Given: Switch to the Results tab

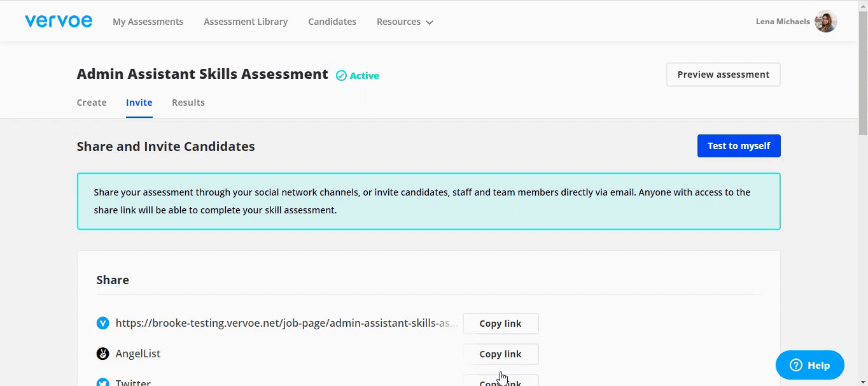Looking at the screenshot, I should pyautogui.click(x=188, y=103).
